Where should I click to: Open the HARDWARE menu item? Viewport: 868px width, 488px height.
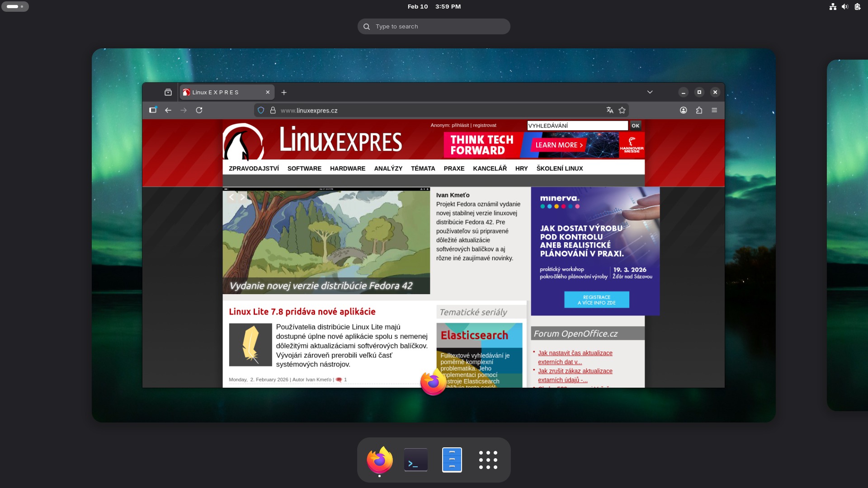[x=347, y=169]
